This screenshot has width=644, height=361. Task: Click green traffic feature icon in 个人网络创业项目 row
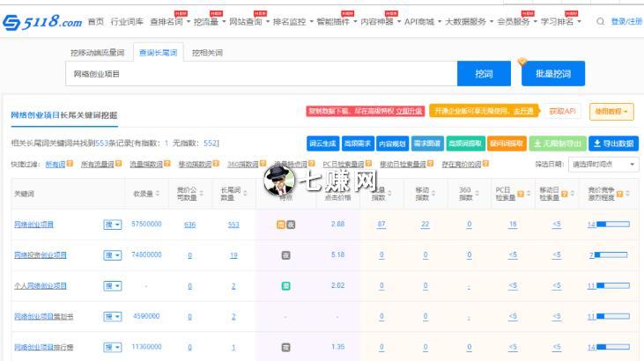click(285, 286)
